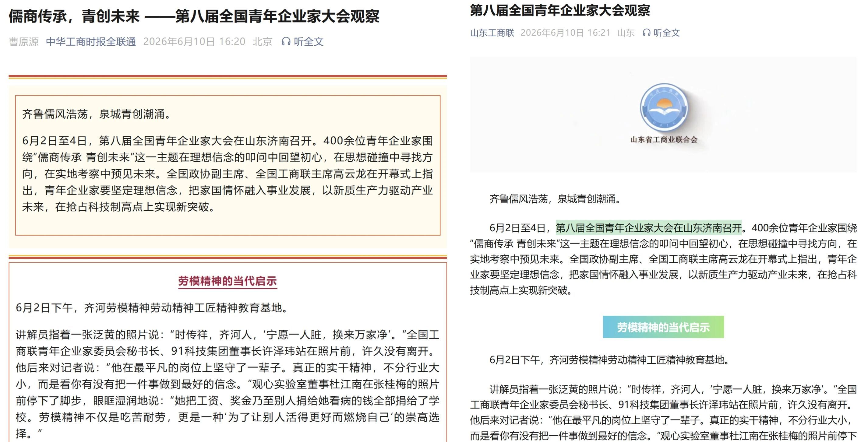Play 听全文 audio after 山东 label

click(x=666, y=33)
